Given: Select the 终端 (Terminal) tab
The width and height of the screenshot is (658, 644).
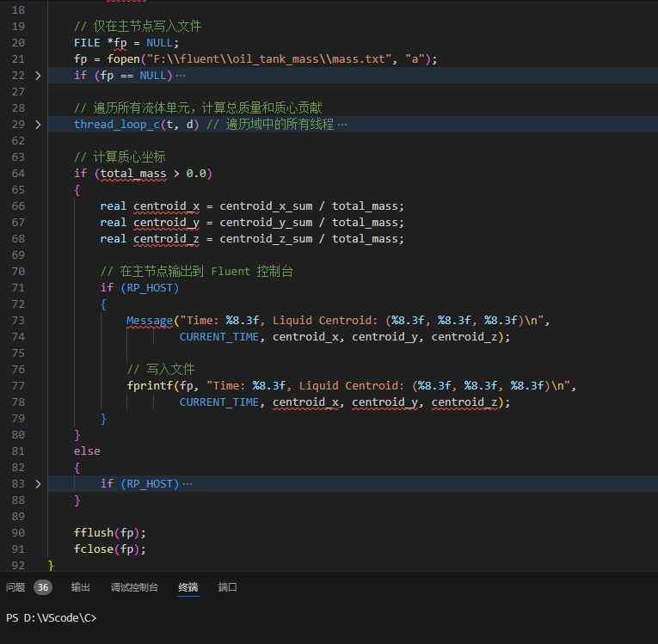Looking at the screenshot, I should [188, 587].
